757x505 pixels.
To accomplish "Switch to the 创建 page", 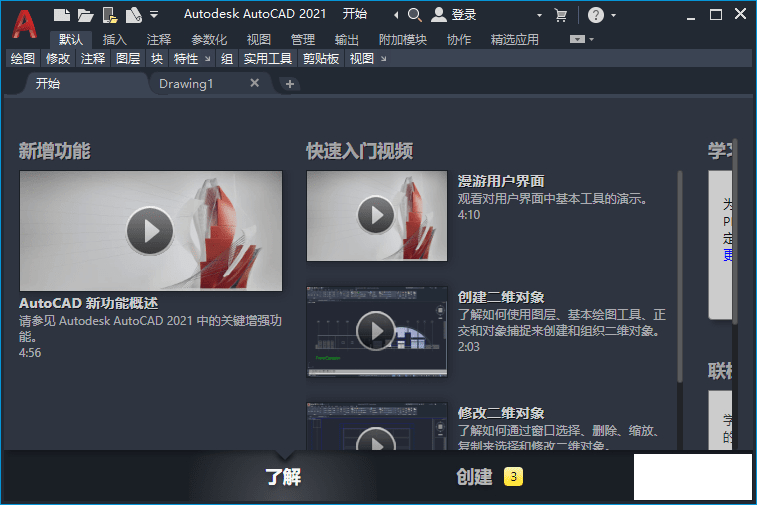I will (475, 477).
